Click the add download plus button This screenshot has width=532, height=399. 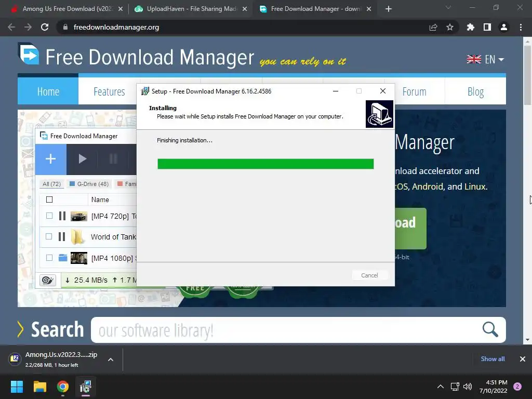(x=50, y=159)
